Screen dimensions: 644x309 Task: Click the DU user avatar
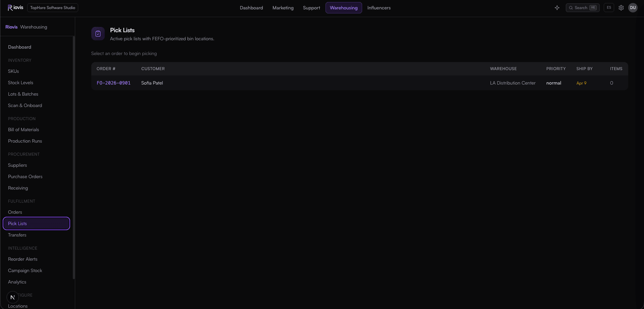(633, 8)
